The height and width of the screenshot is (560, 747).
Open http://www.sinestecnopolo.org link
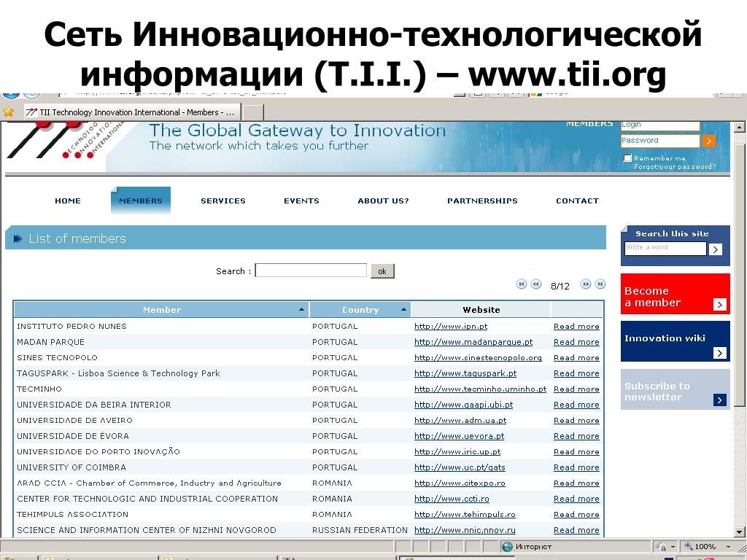tap(478, 357)
